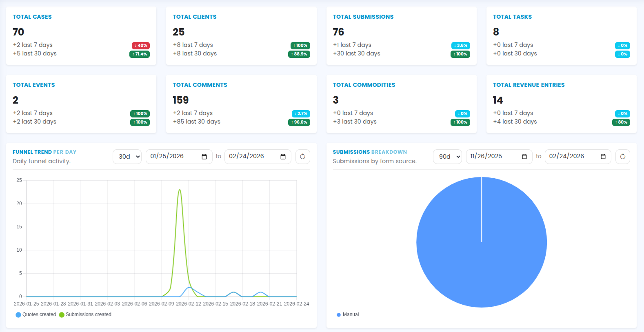Toggle the Quotes created legend series

click(36, 314)
